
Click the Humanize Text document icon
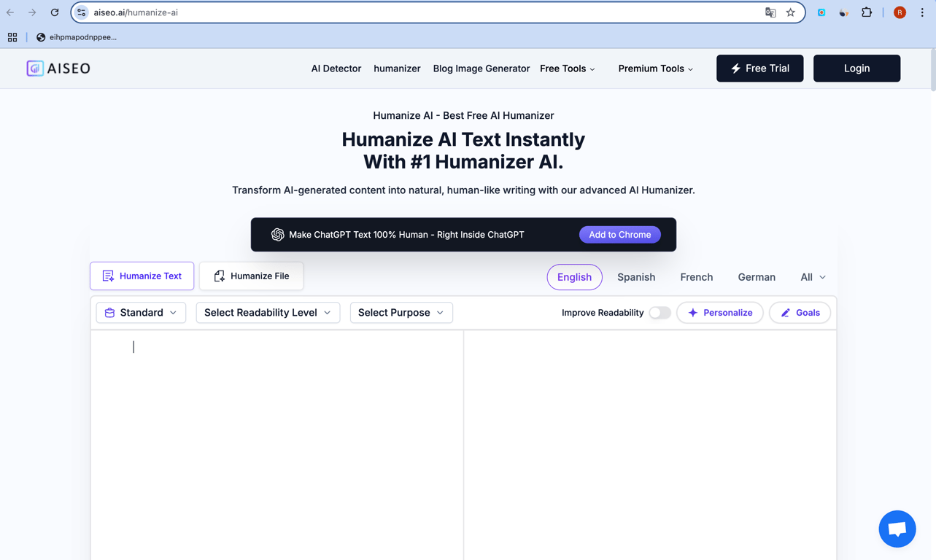[x=107, y=275]
